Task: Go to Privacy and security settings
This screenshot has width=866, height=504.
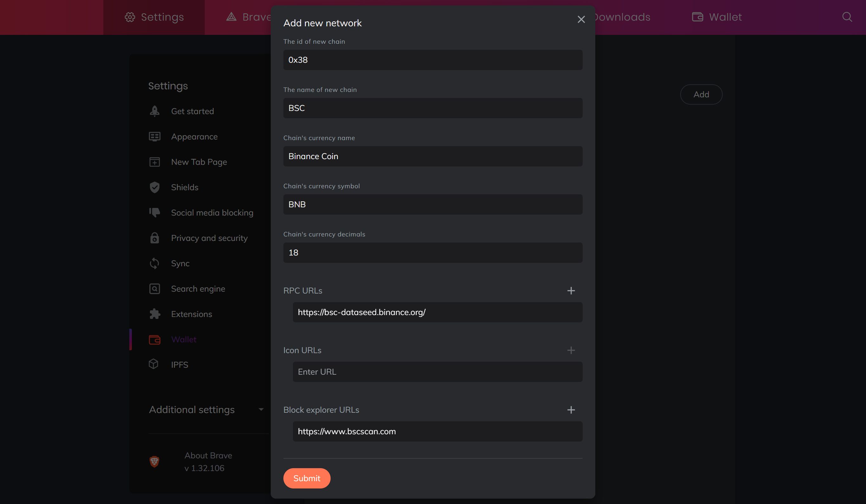Action: click(x=209, y=238)
